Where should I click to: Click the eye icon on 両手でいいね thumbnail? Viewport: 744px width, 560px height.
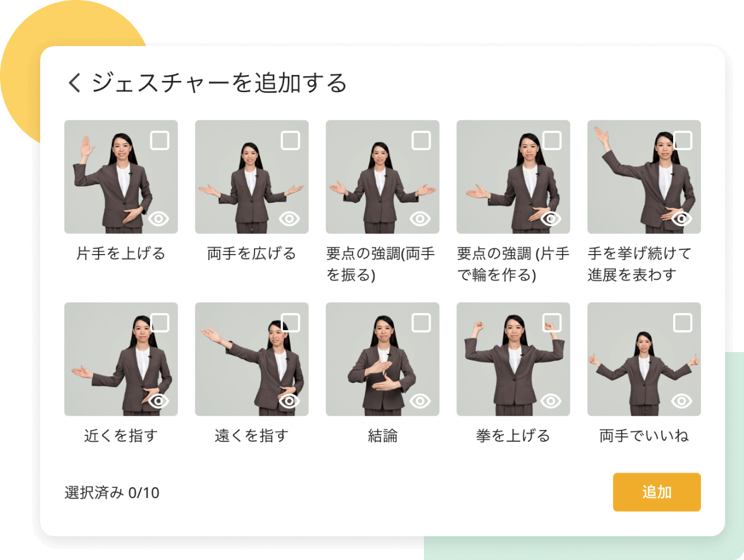pos(682,402)
